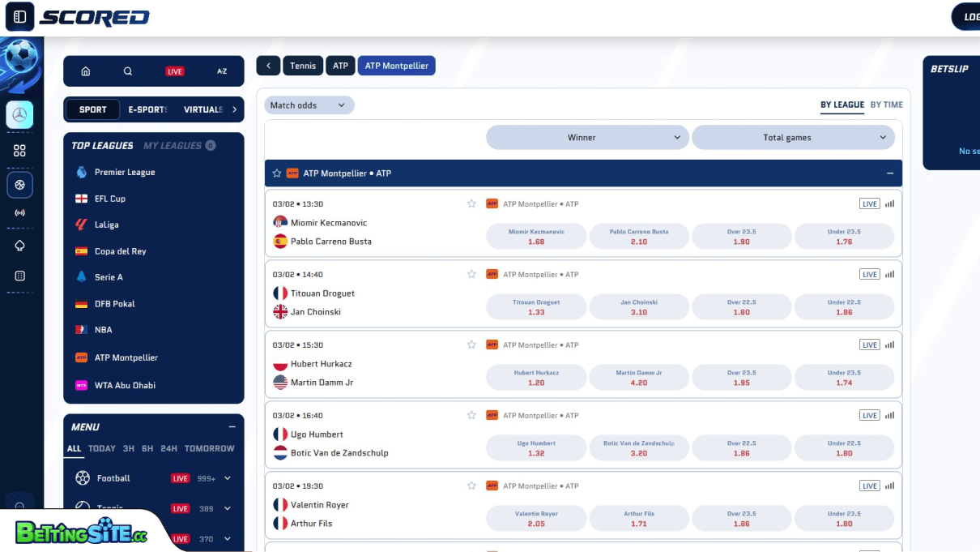Collapse the ATP Montpellier section

[x=888, y=173]
